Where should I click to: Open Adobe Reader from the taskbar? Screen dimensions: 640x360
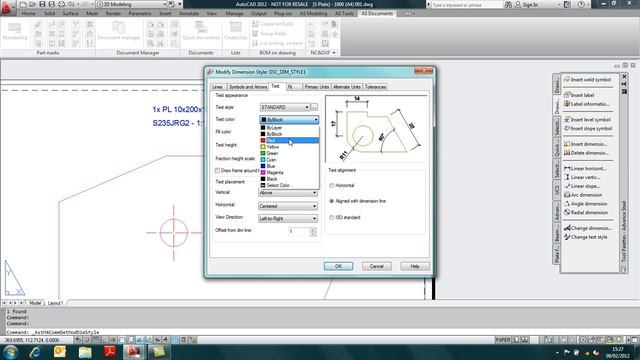click(109, 352)
